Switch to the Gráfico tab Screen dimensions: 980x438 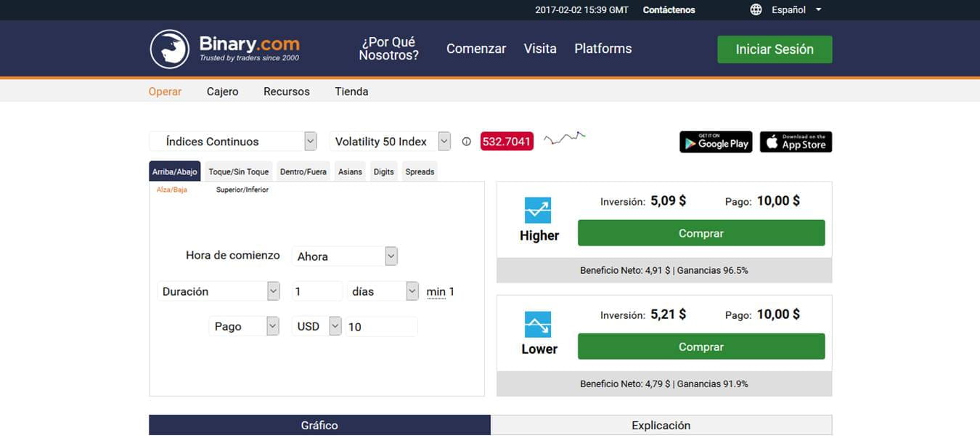319,425
